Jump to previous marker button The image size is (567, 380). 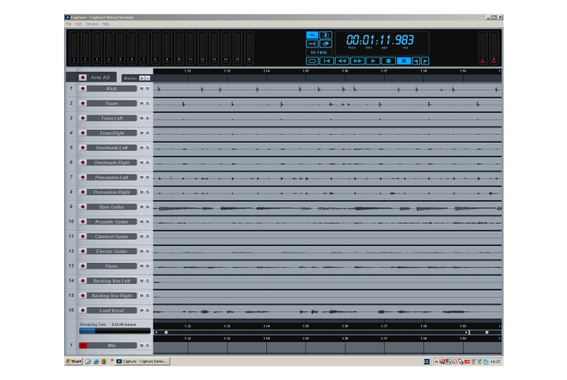pyautogui.click(x=416, y=61)
